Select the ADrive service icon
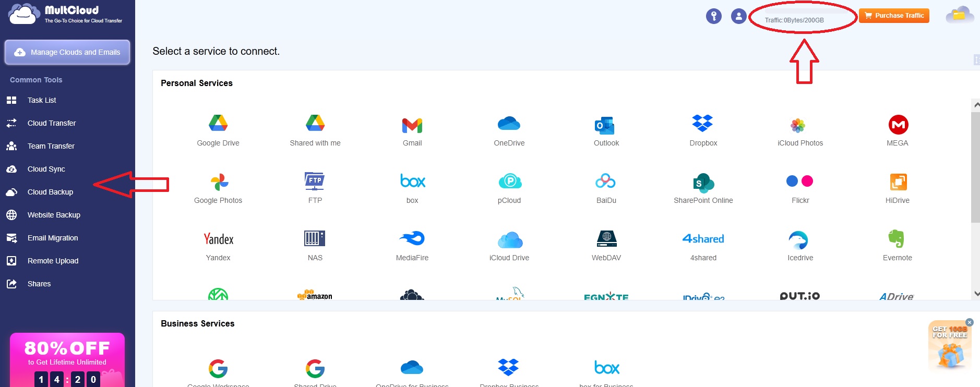The height and width of the screenshot is (387, 980). 897,296
